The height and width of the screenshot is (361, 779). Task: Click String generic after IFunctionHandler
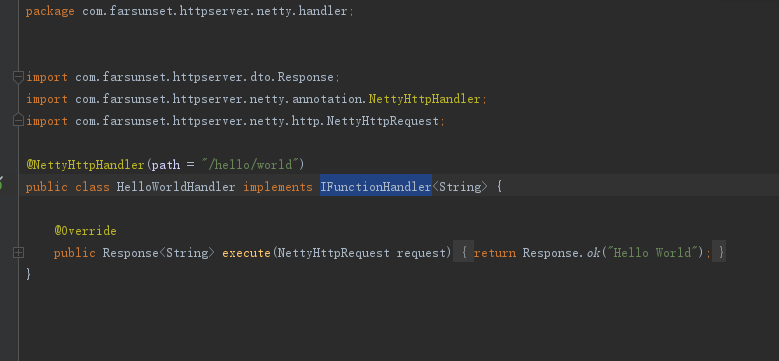[460, 187]
